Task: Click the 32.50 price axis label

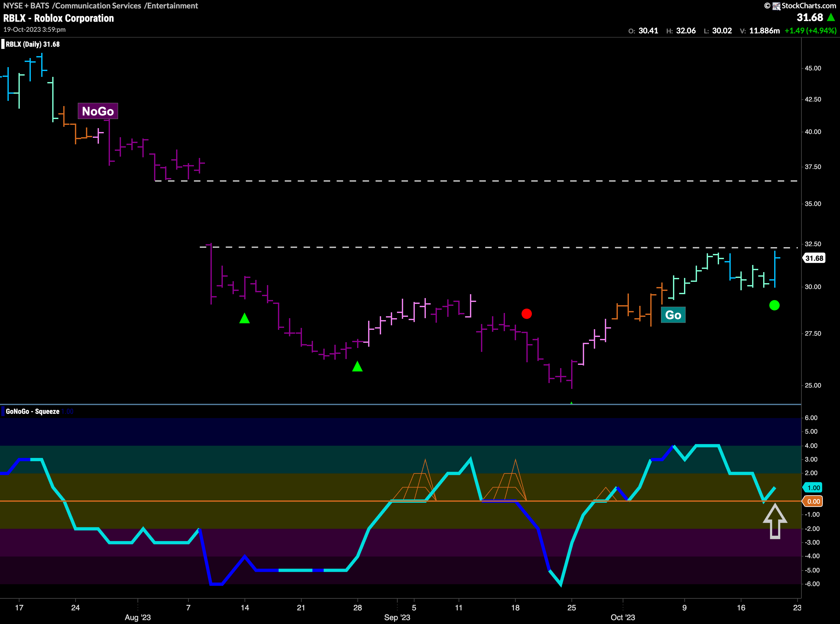Action: point(813,244)
